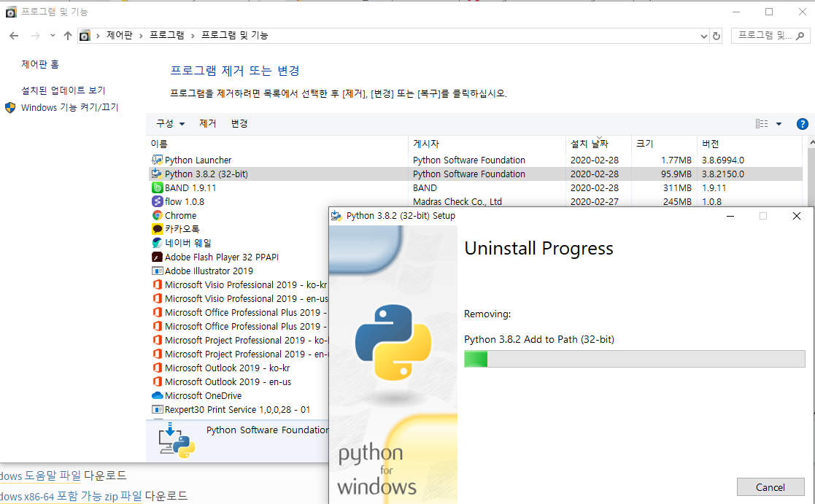Click the 3.8.6994.0 version cell
The image size is (815, 504).
pos(723,160)
